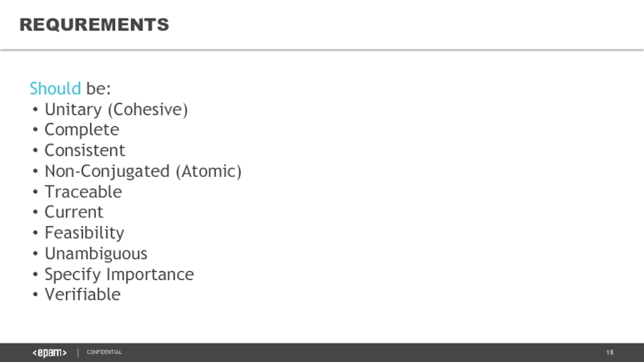Viewport: 644px width, 362px height.
Task: Select the Unambiguous bullet text
Action: (x=96, y=254)
